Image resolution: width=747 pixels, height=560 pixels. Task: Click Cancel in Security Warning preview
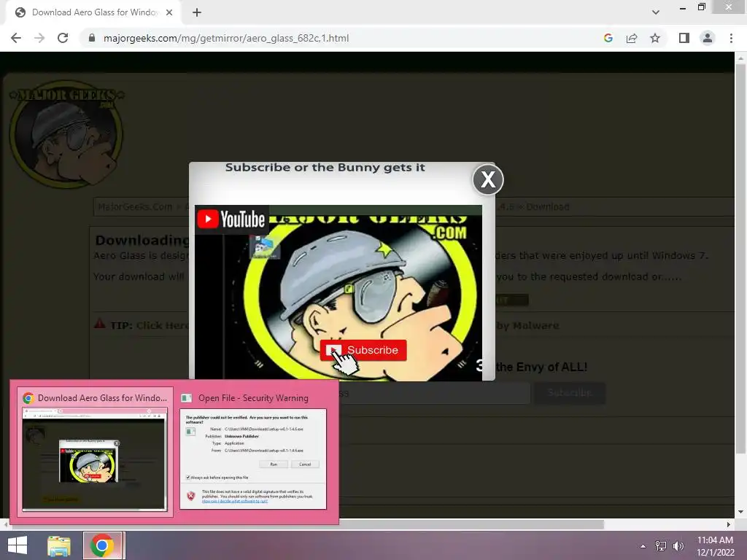[305, 464]
